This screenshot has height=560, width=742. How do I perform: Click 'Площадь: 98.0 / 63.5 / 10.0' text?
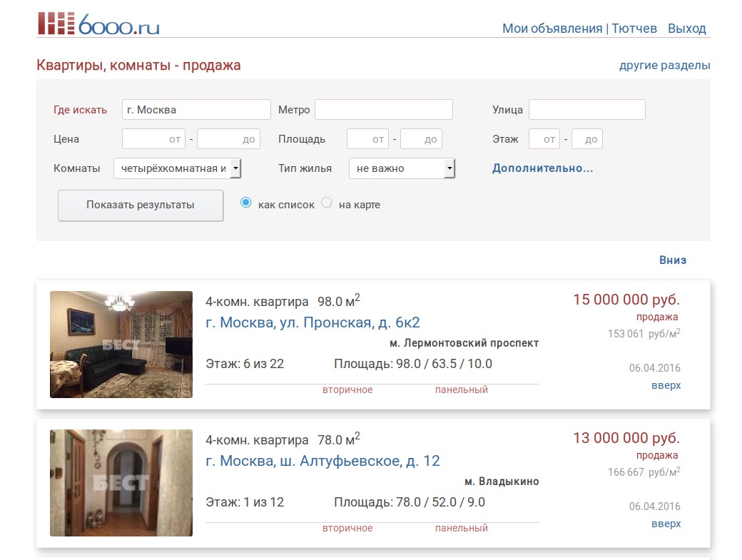point(413,364)
